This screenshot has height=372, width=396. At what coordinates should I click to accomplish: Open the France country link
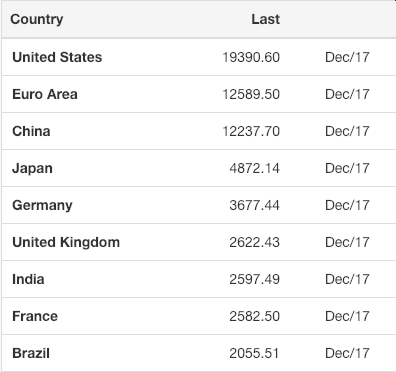[35, 316]
